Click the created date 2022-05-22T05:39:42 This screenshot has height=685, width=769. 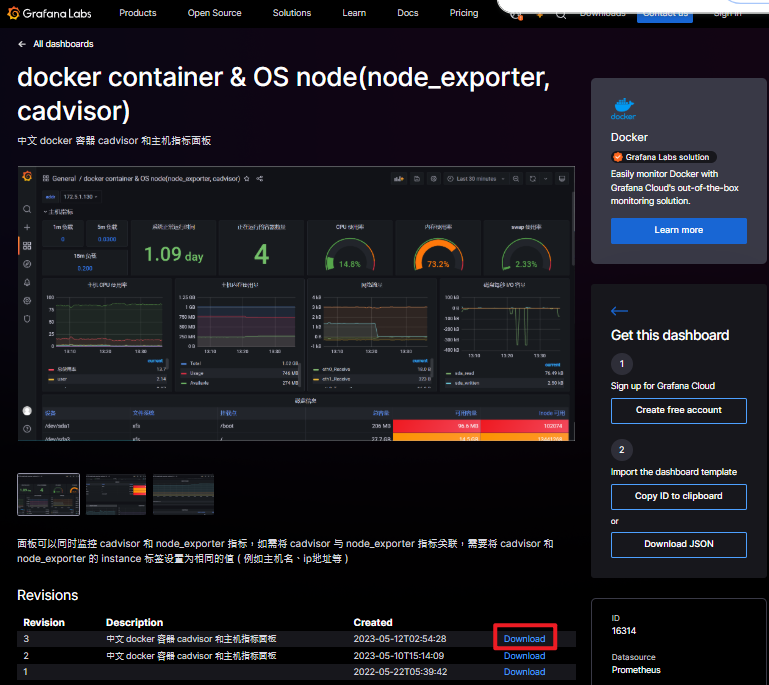coord(400,672)
